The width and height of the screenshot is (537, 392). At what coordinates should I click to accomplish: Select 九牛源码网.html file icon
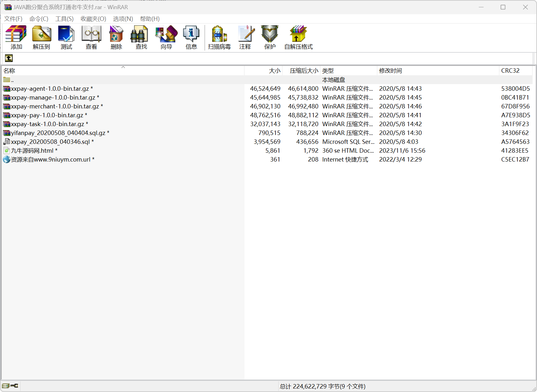point(7,150)
